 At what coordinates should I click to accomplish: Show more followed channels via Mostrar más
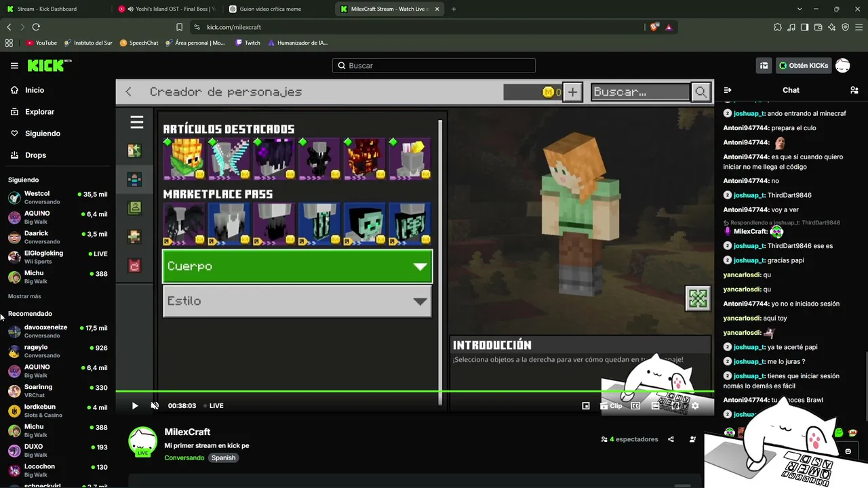tap(24, 296)
